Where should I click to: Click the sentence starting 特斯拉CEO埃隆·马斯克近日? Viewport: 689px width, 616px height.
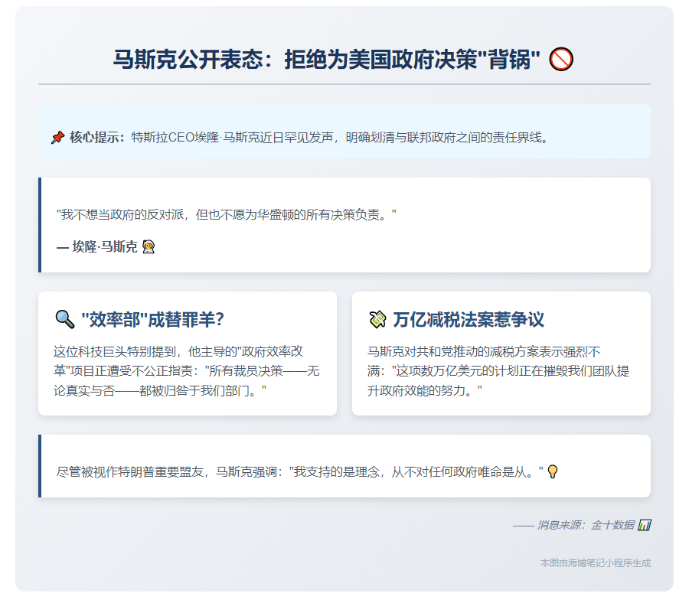click(x=341, y=138)
